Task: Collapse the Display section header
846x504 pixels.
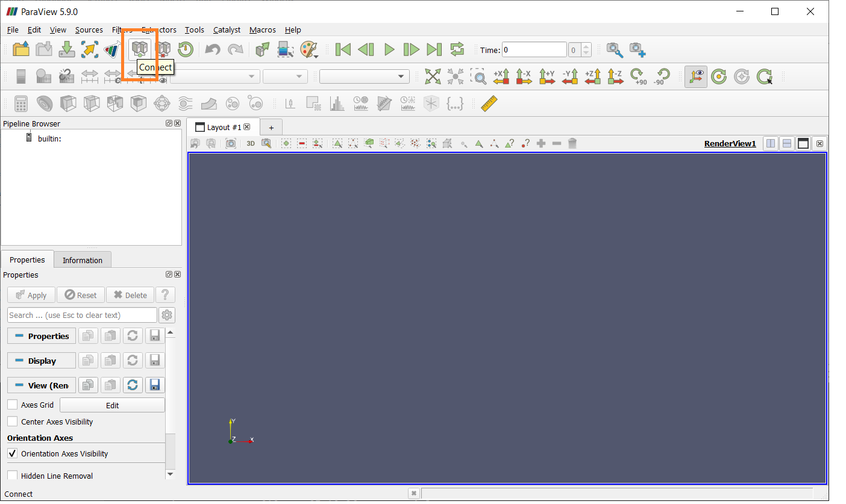Action: pos(42,361)
